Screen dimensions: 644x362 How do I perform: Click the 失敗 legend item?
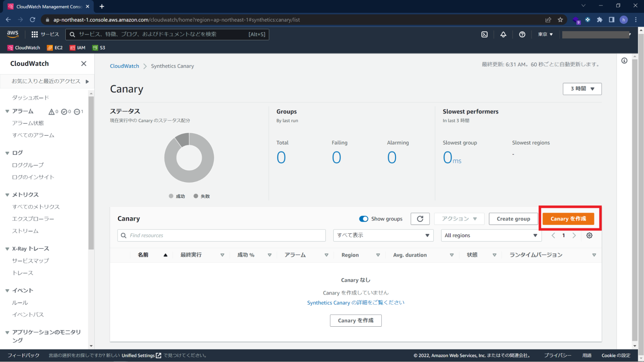pyautogui.click(x=202, y=196)
